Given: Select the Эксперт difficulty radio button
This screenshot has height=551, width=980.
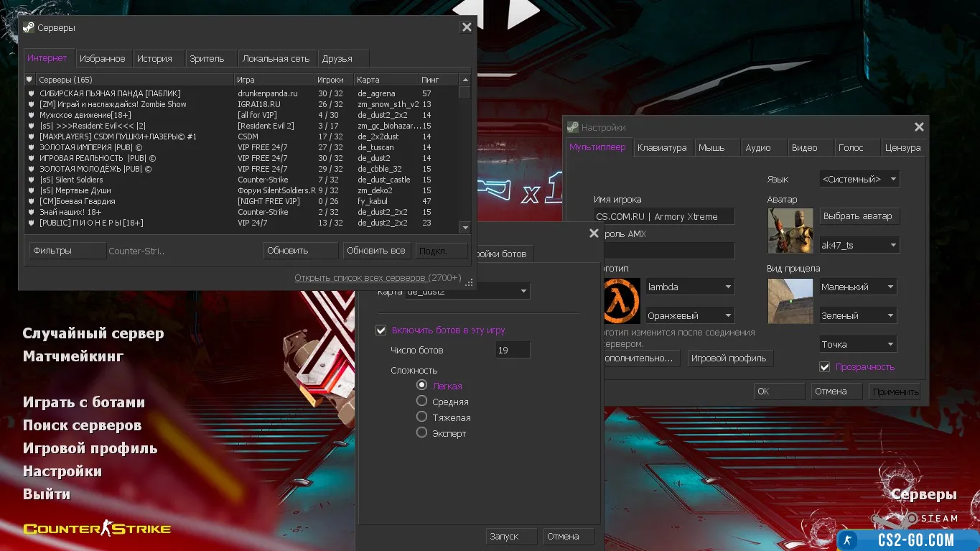Looking at the screenshot, I should [x=422, y=432].
